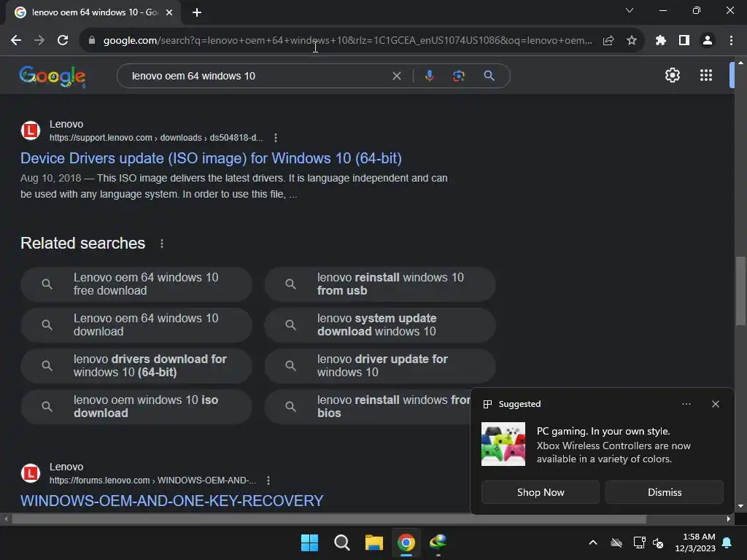Open a new tab
The image size is (747, 560).
(197, 12)
